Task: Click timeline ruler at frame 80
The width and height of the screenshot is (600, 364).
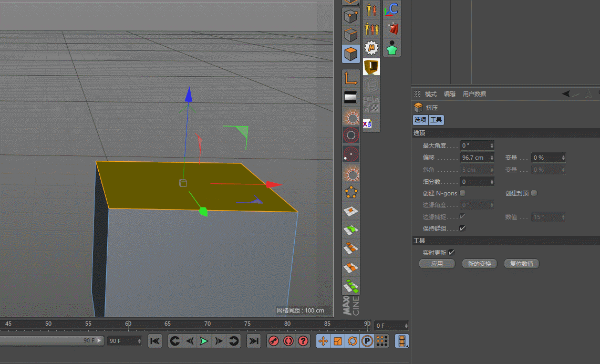Action: pyautogui.click(x=287, y=324)
